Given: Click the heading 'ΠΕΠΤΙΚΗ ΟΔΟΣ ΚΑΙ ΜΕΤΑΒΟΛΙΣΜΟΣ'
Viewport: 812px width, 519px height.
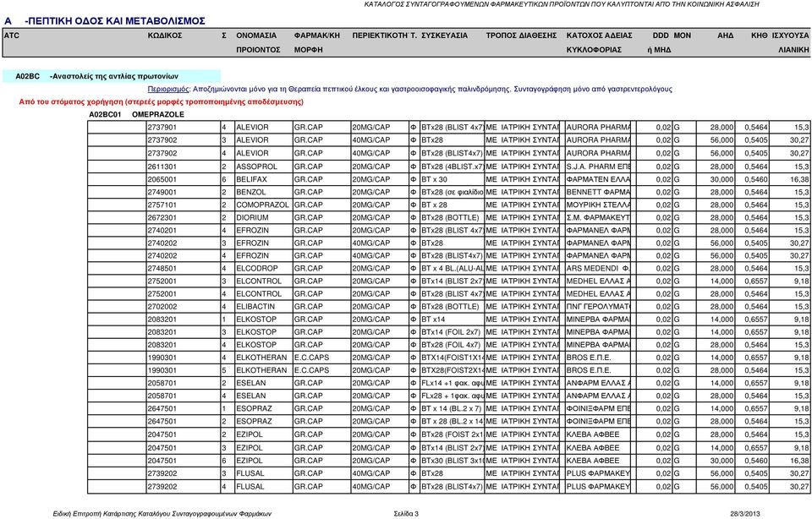Looking at the screenshot, I should pos(117,21).
